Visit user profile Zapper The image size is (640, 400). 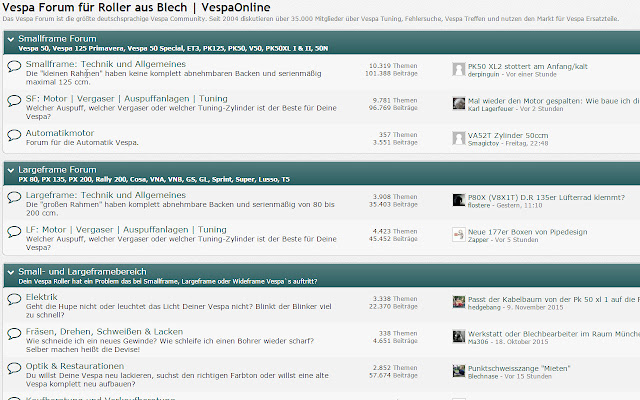click(478, 240)
